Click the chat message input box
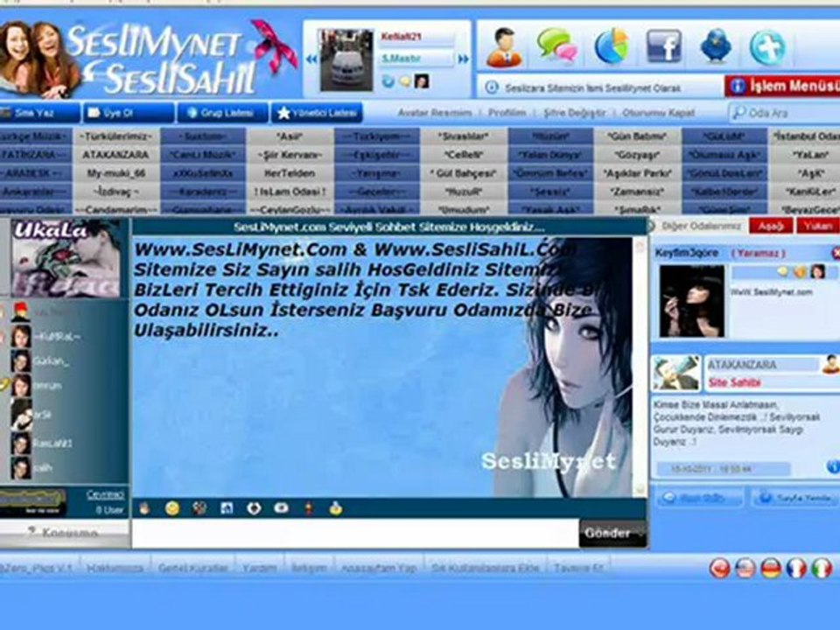Image resolution: width=840 pixels, height=630 pixels. pos(355,534)
